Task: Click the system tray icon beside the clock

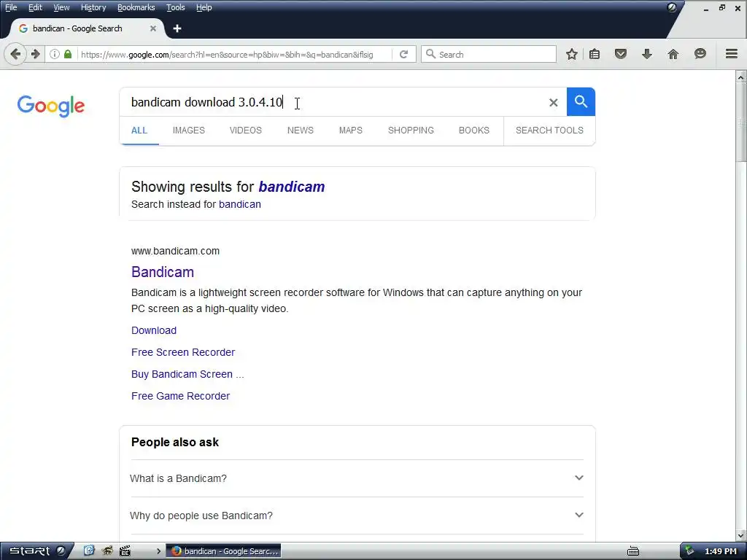Action: [690, 551]
